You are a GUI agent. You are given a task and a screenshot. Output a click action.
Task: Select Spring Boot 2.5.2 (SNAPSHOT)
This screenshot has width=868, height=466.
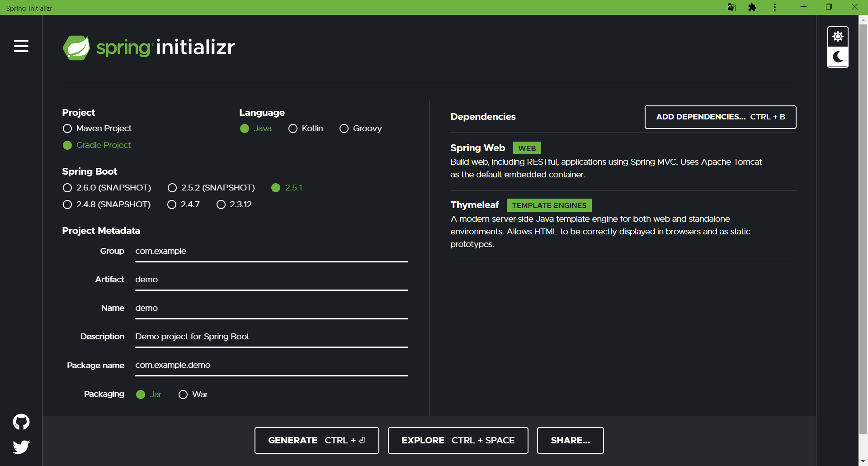(x=211, y=188)
